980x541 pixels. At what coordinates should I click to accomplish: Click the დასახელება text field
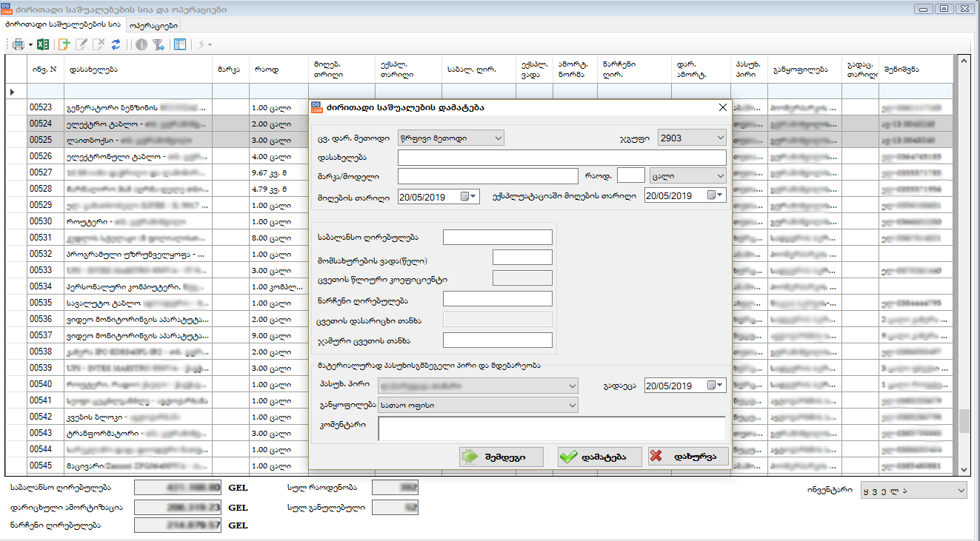pyautogui.click(x=561, y=157)
